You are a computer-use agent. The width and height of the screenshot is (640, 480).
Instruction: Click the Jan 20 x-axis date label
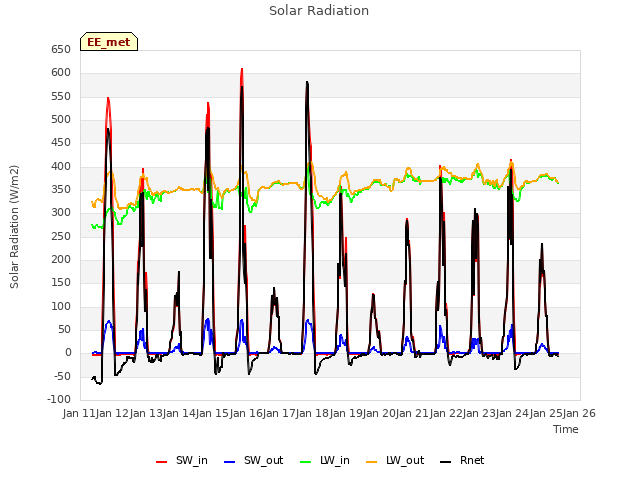[x=379, y=413]
